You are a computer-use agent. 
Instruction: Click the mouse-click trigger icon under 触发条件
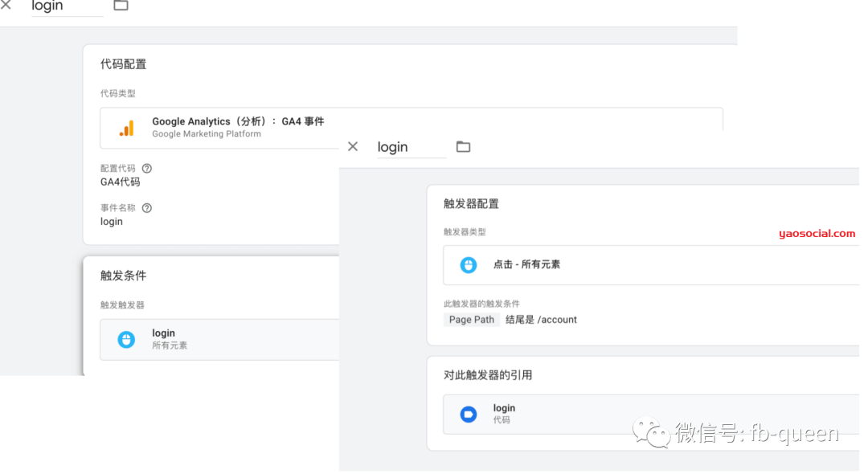126,339
